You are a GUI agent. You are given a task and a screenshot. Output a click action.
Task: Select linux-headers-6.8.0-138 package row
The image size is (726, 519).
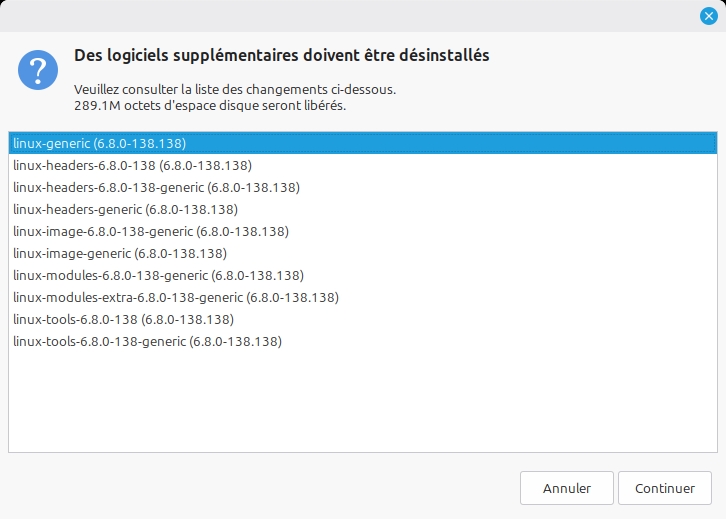(x=363, y=165)
